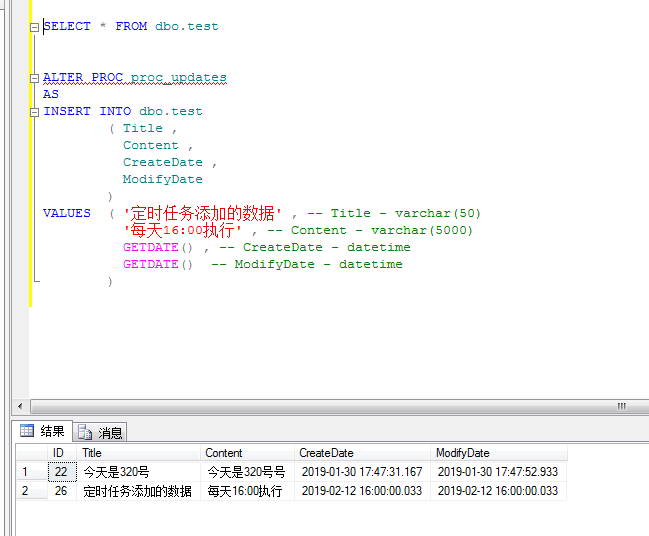Click the VALUES keyword

(x=67, y=213)
